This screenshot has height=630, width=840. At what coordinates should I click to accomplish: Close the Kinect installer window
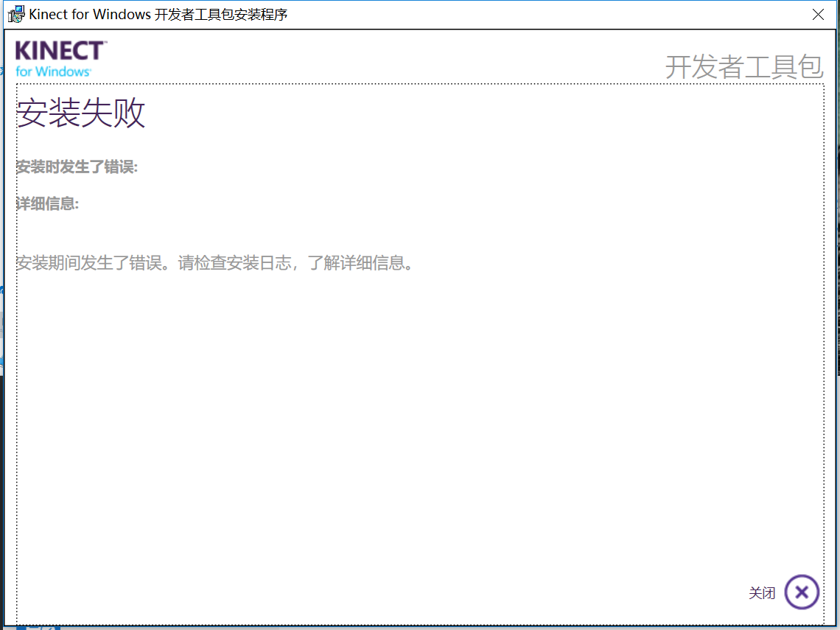[818, 15]
